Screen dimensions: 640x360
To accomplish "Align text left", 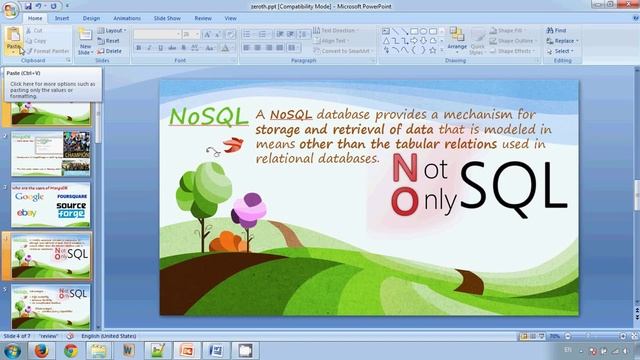I will (247, 48).
